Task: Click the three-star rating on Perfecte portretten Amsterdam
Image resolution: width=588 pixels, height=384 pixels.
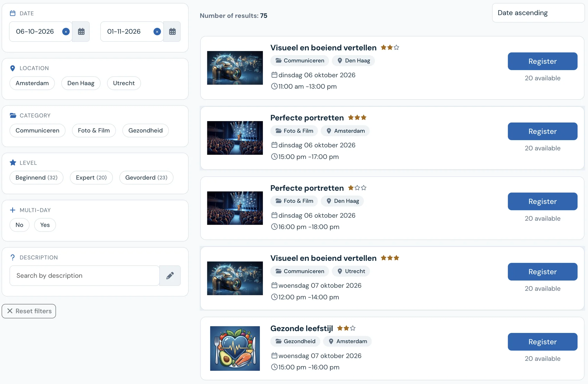Action: pos(357,118)
